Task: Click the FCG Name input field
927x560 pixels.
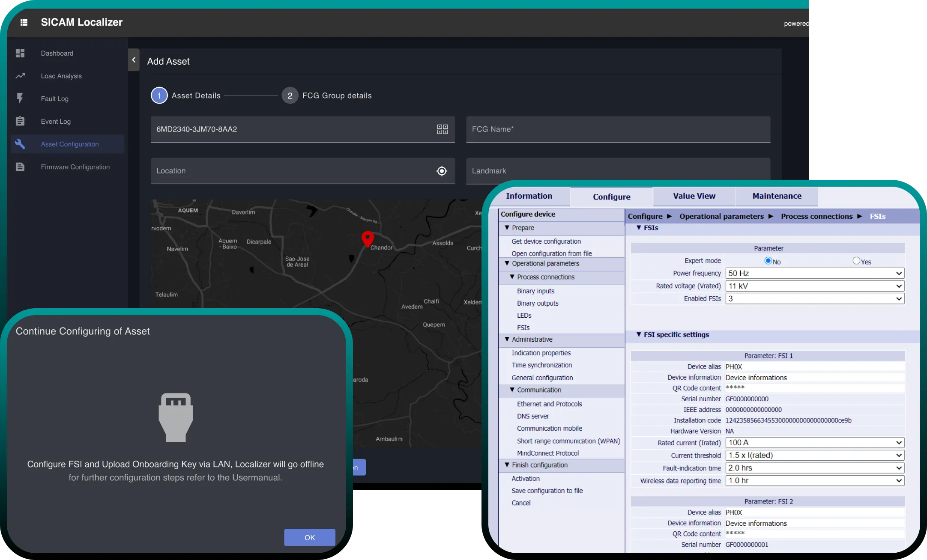Action: tap(618, 129)
